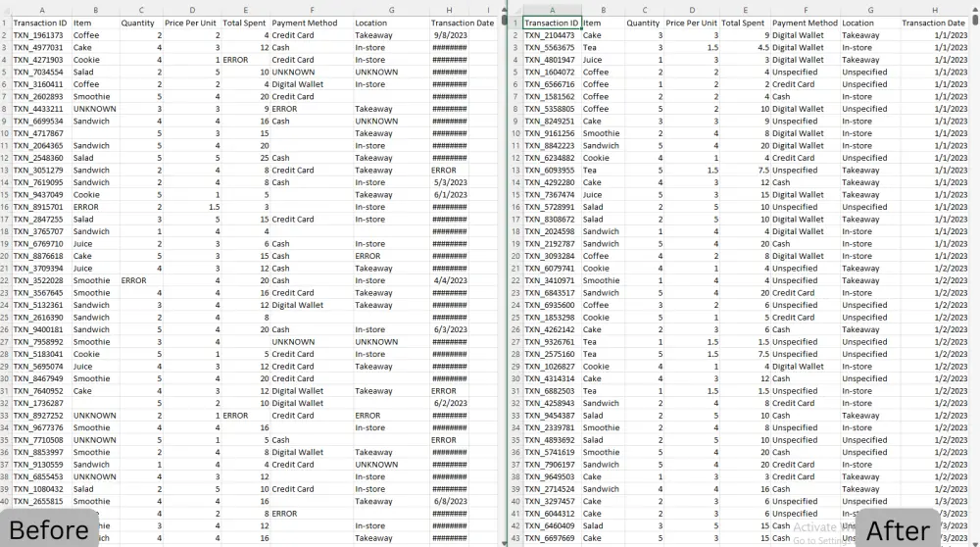Select column B header of the right sheet
This screenshot has height=547, width=980.
click(x=603, y=10)
